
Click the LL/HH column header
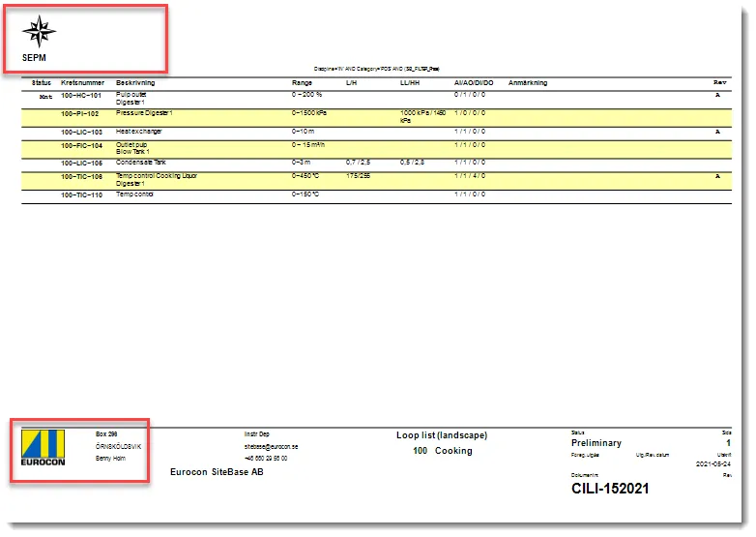410,83
